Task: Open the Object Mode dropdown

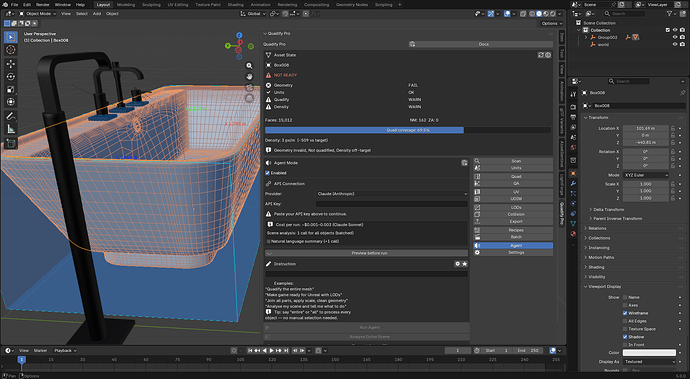Action: [x=38, y=14]
